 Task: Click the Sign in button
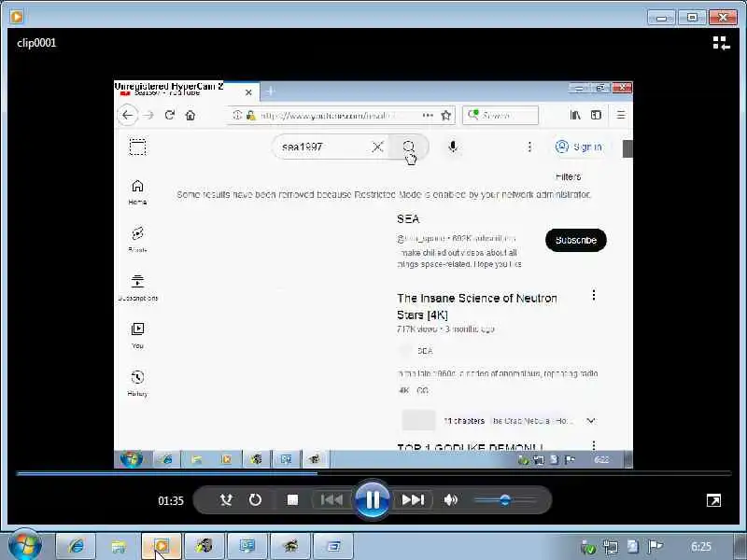[x=578, y=147]
